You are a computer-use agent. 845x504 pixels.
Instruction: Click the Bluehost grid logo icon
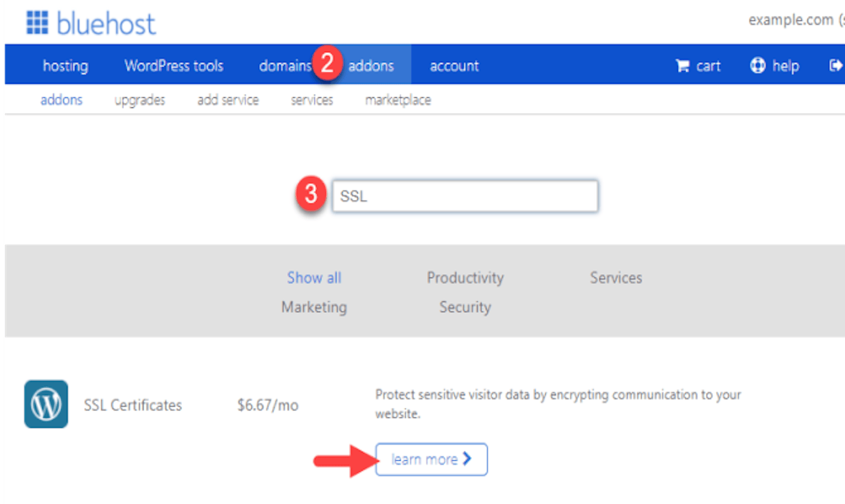click(37, 23)
